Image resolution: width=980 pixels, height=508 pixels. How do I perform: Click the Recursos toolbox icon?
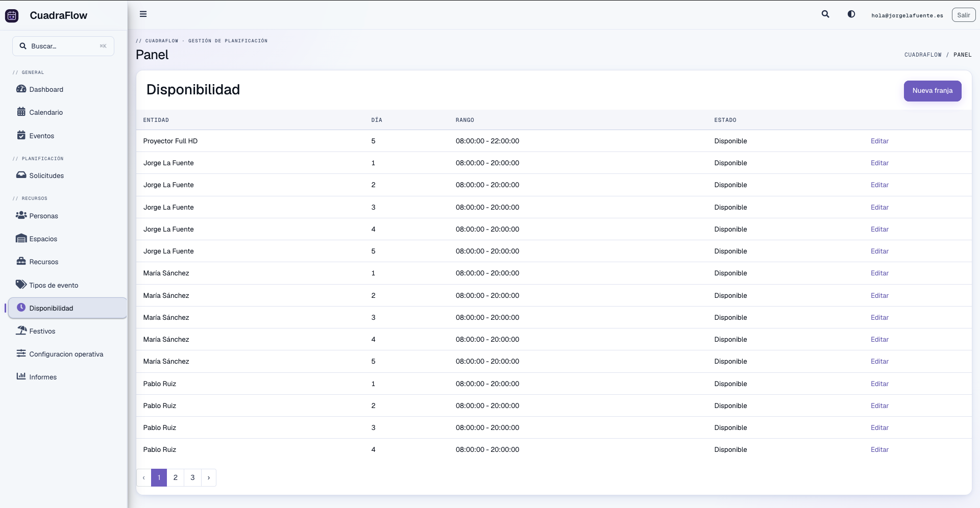point(21,261)
